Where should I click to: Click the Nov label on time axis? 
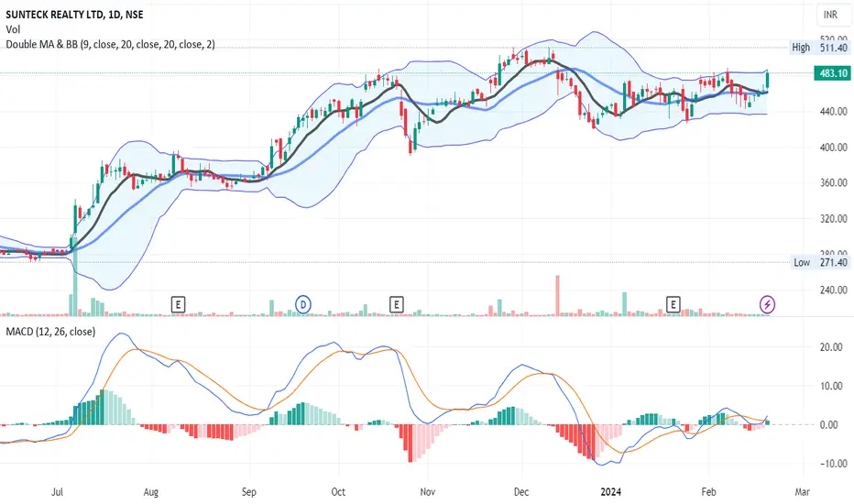428,492
